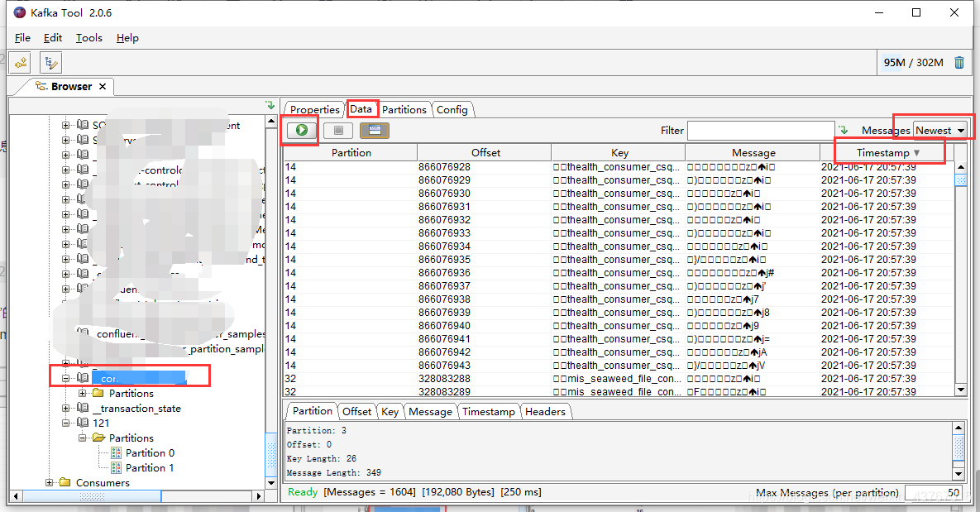
Task: Open the Help menu
Action: click(x=127, y=37)
